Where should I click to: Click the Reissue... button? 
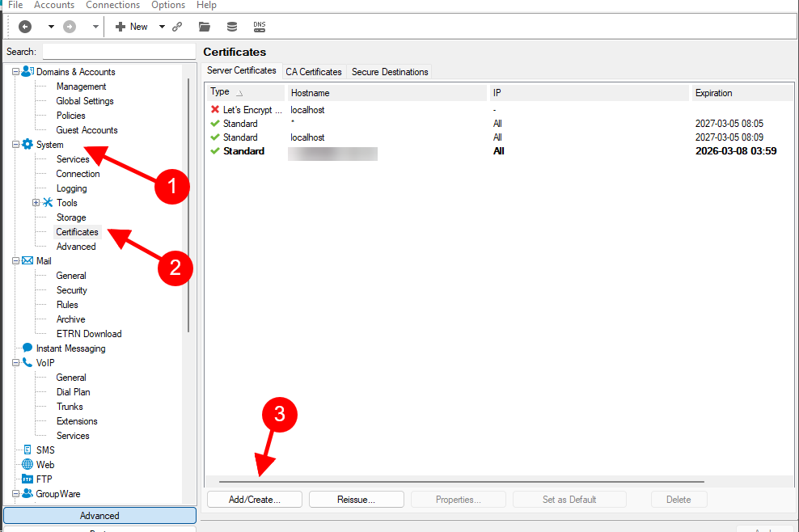click(356, 500)
